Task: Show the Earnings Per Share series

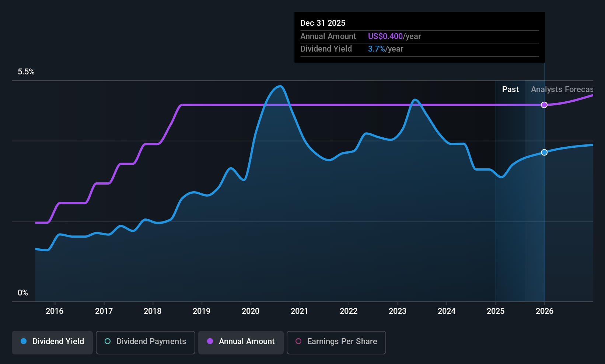Action: [336, 342]
